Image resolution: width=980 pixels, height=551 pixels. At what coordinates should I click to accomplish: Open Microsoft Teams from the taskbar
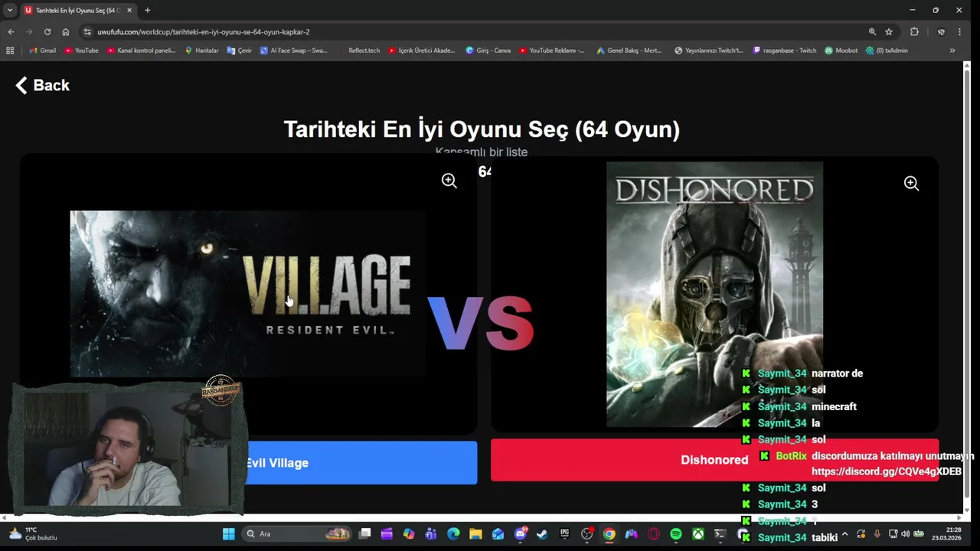pos(431,533)
